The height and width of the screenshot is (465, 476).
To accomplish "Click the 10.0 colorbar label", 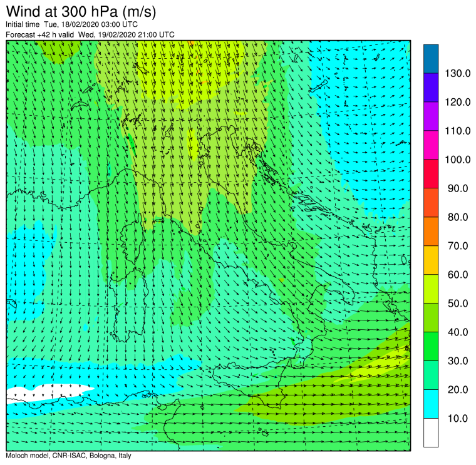I will 458,418.
